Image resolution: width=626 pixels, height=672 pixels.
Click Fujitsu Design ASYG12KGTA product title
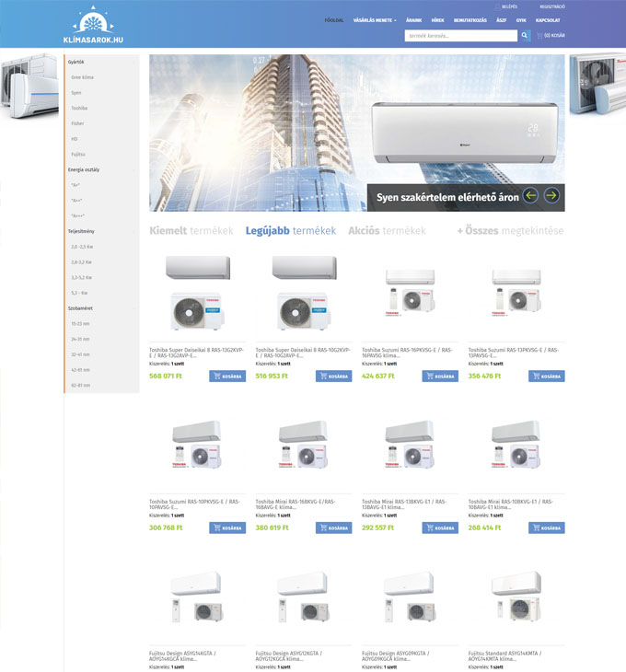pos(289,656)
